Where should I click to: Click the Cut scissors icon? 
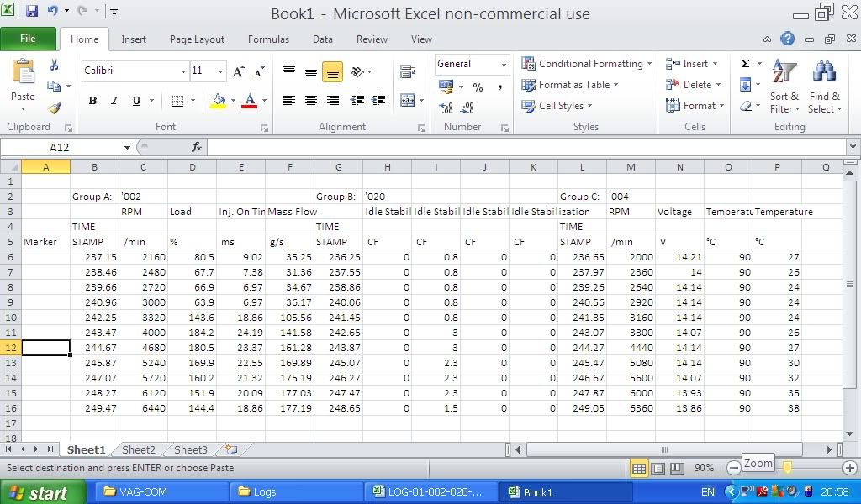coord(54,65)
